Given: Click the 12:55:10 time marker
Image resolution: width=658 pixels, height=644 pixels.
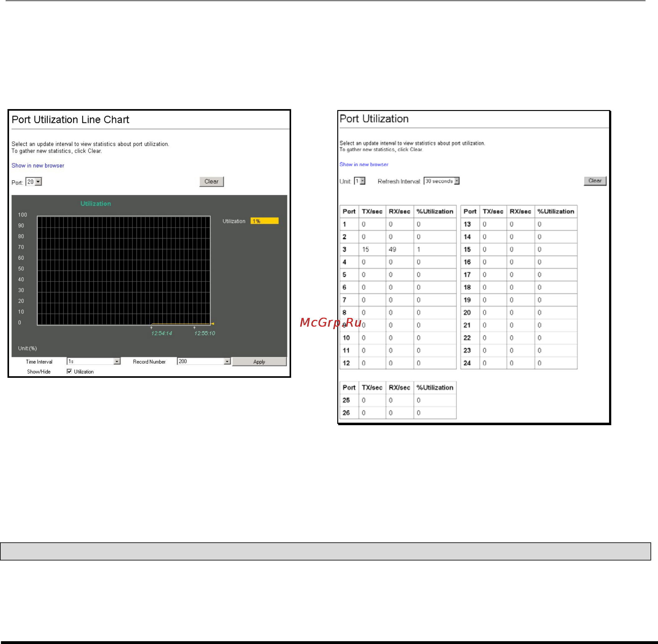Looking at the screenshot, I should click(x=204, y=333).
